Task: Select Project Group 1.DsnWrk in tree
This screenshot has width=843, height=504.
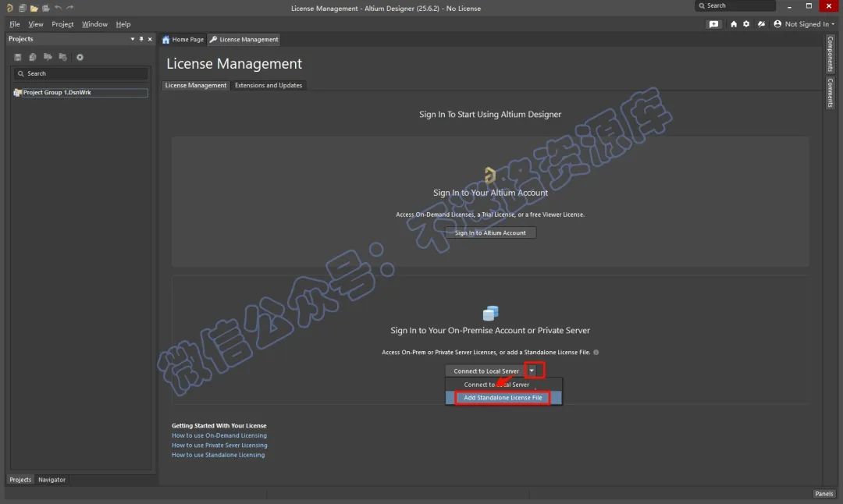Action: [80, 92]
